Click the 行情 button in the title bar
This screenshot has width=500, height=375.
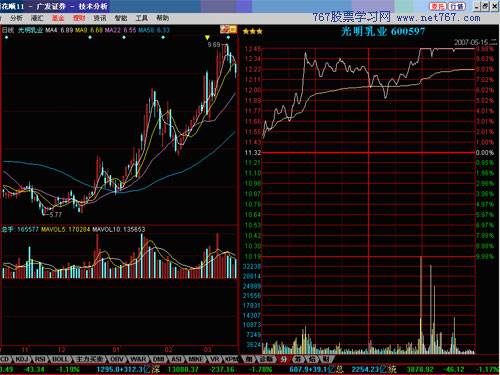pyautogui.click(x=457, y=6)
